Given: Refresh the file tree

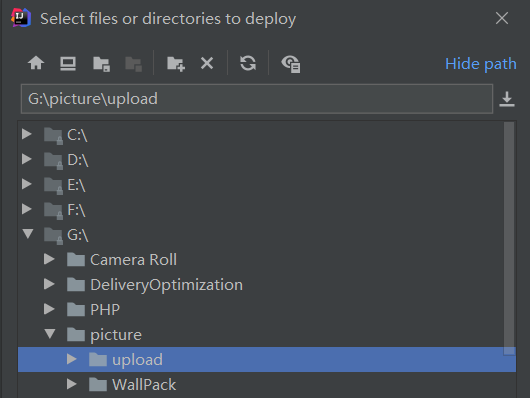Looking at the screenshot, I should [x=248, y=63].
